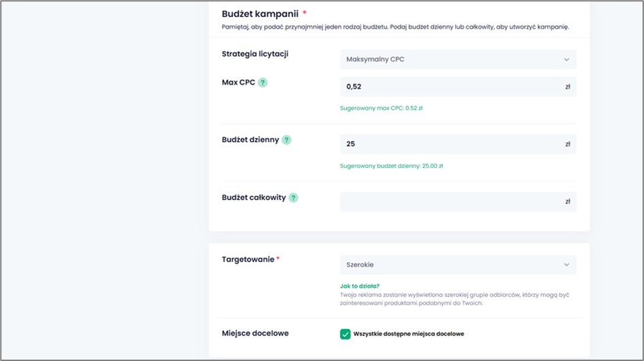Uncheck Wszystkie dostępne miejsca docelowe checkbox
The image size is (644, 361).
pyautogui.click(x=345, y=334)
